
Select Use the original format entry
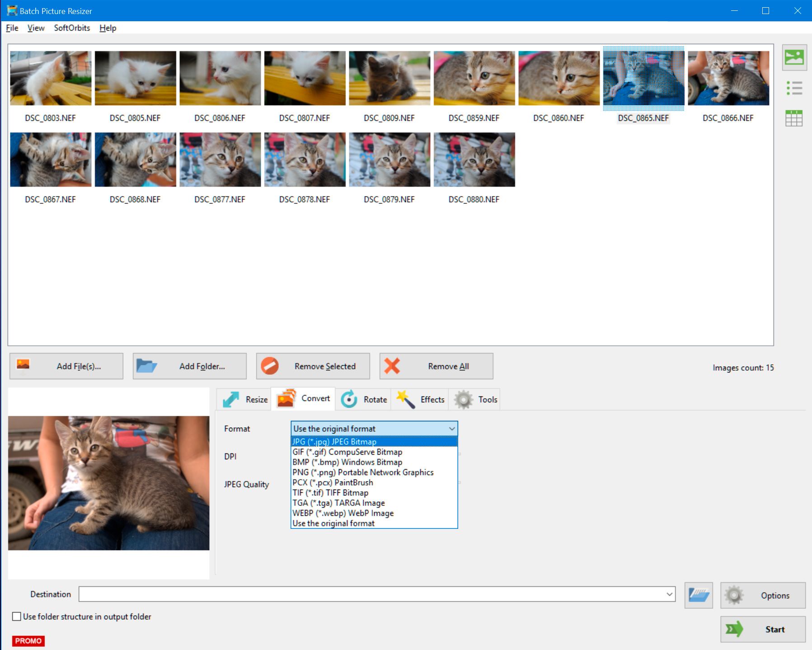(333, 523)
